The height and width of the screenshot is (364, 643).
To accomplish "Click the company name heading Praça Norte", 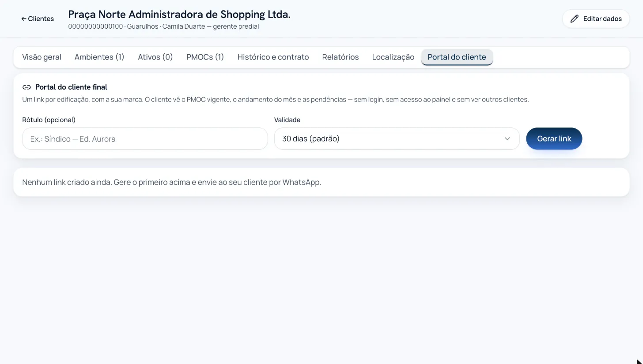I will [179, 14].
